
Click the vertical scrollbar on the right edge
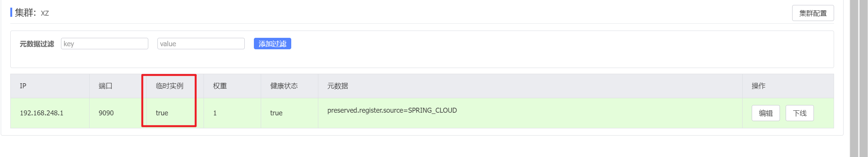pyautogui.click(x=854, y=76)
